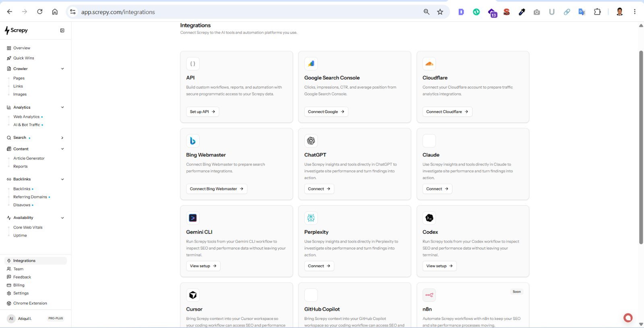Click the Google Search Console card icon
Image resolution: width=644 pixels, height=328 pixels.
click(311, 64)
